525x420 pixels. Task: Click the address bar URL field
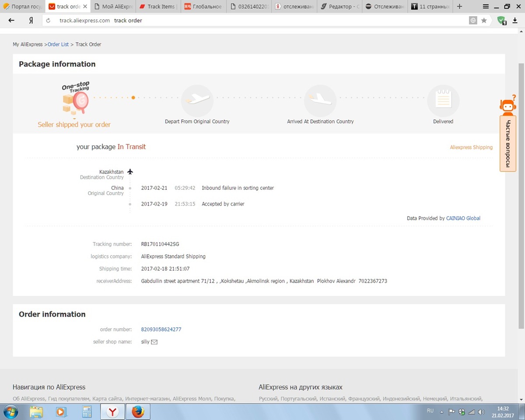click(262, 20)
